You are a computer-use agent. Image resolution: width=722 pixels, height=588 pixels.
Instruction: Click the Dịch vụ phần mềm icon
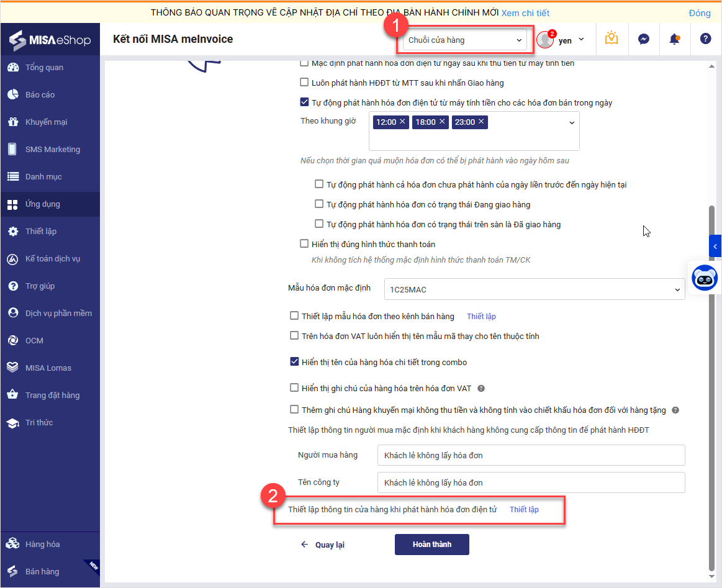(13, 313)
